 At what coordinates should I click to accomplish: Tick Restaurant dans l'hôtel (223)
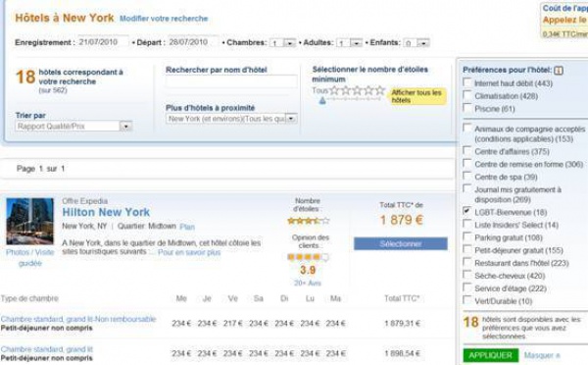tap(467, 262)
